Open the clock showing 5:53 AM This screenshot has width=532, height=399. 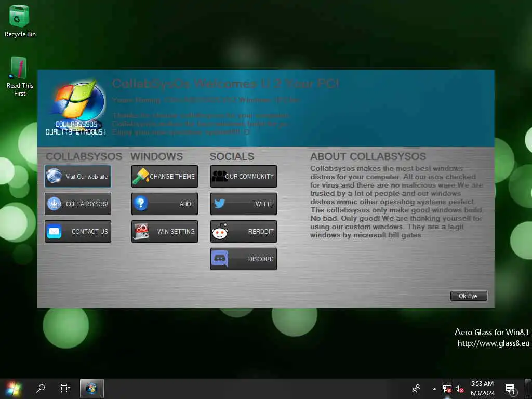482,389
